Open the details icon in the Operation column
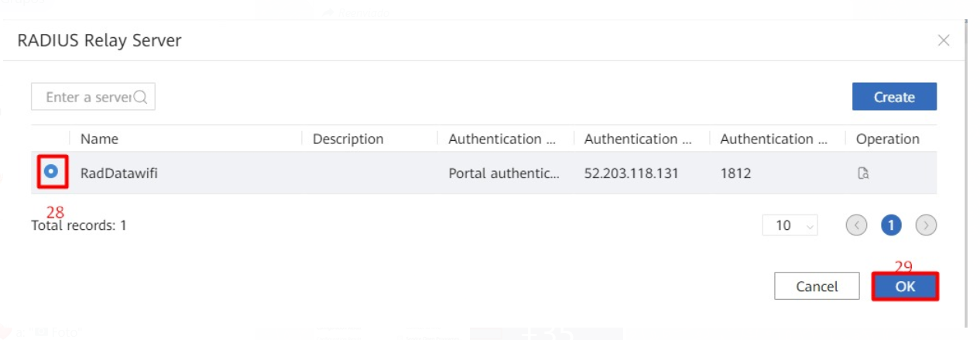Image resolution: width=980 pixels, height=340 pixels. [863, 173]
